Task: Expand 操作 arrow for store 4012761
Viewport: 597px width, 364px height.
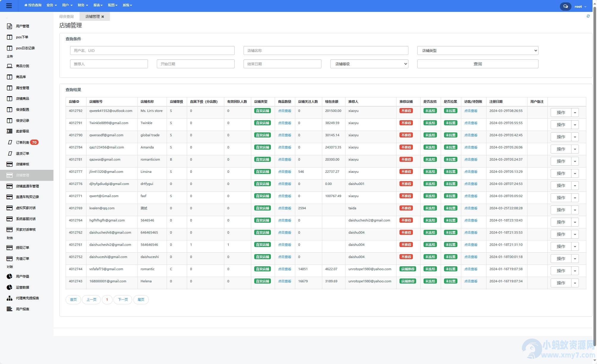Action: [x=575, y=246]
